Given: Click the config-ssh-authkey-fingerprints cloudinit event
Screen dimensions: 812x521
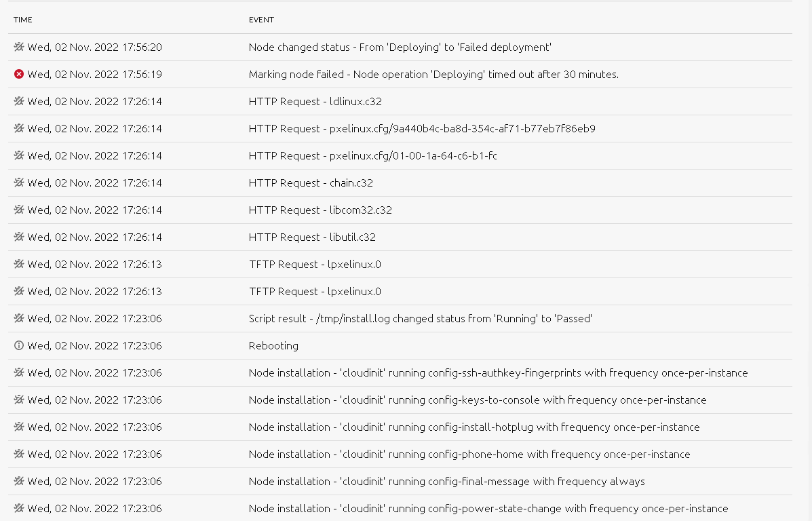Looking at the screenshot, I should tap(498, 373).
